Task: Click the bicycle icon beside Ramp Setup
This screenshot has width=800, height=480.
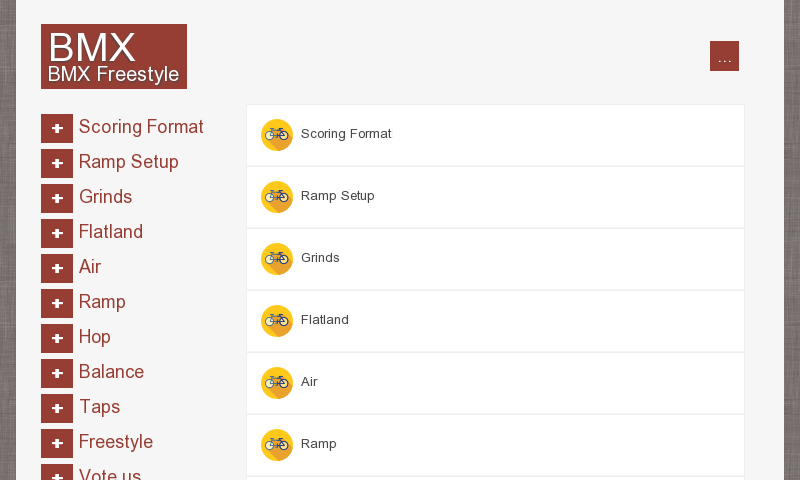Action: (x=277, y=197)
